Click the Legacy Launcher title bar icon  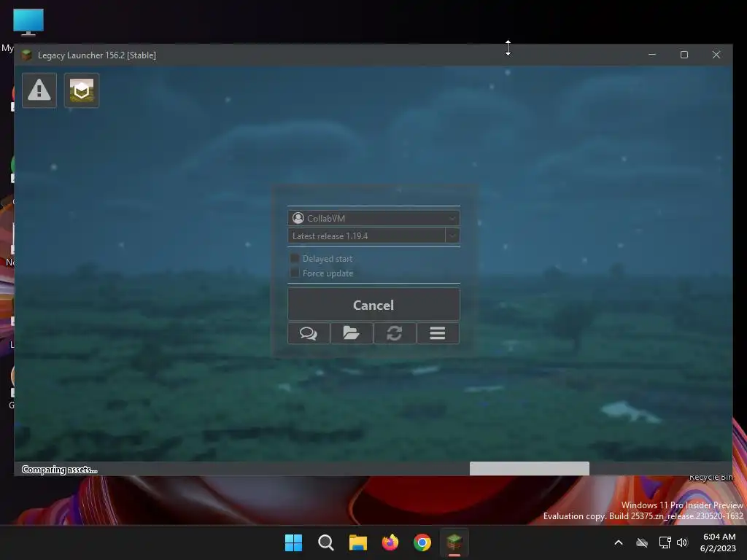pyautogui.click(x=27, y=55)
